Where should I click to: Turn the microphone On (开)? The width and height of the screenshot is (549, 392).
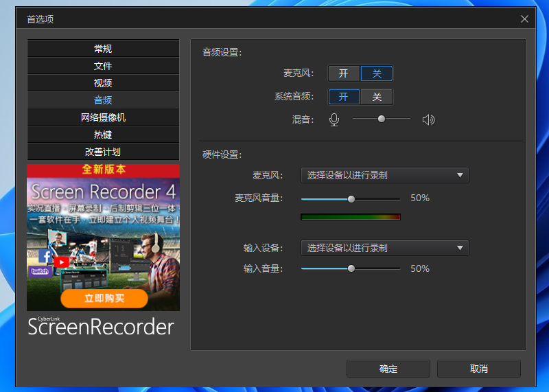[x=344, y=73]
